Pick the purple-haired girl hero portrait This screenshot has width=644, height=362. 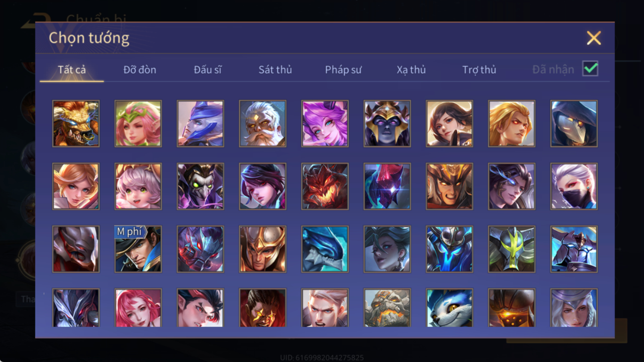coord(325,124)
